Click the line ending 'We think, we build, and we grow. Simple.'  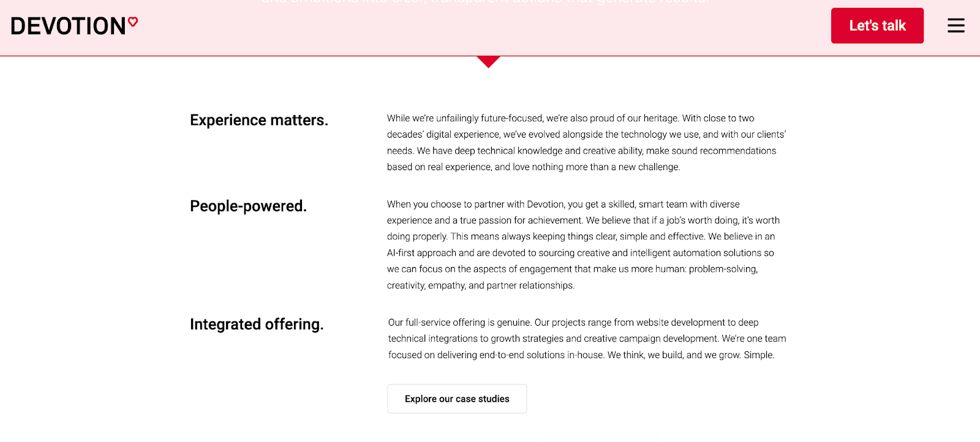coord(581,355)
